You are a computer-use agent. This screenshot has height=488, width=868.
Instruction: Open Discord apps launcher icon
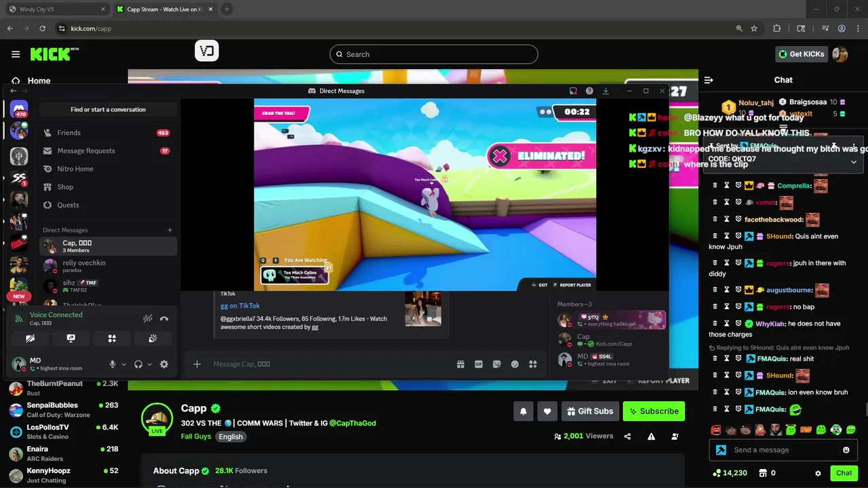533,364
